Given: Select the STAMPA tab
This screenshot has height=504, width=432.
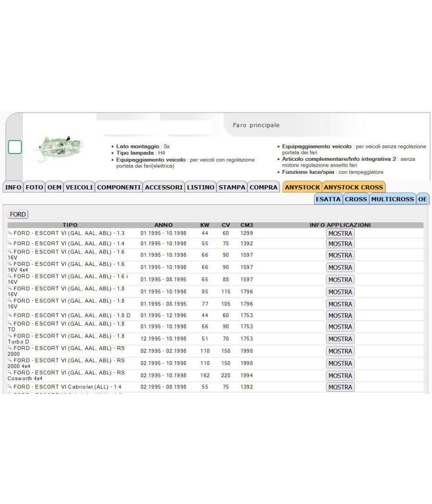Looking at the screenshot, I should (x=232, y=187).
